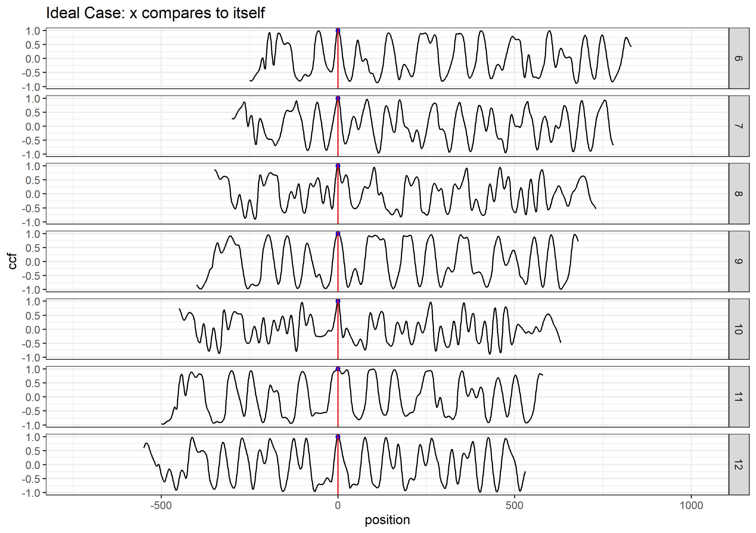
Task: Click the '0.0' y-tick label of panel 10
Action: 32,330
